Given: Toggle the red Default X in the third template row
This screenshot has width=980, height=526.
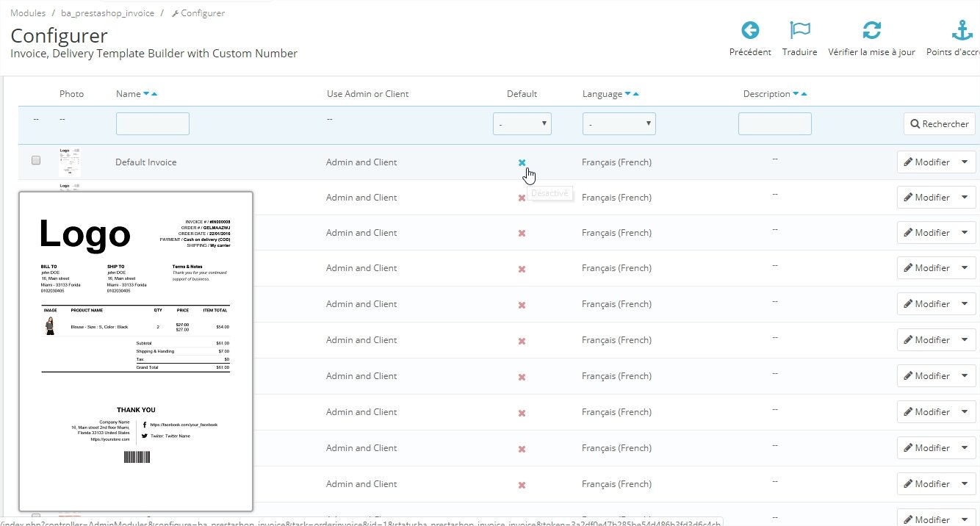Looking at the screenshot, I should 522,233.
